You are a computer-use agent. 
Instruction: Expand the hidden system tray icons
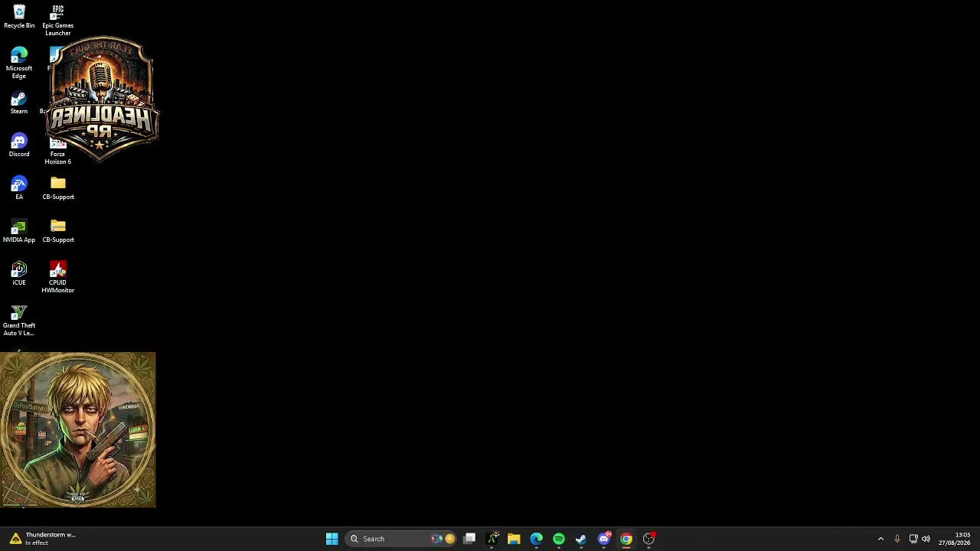(880, 539)
